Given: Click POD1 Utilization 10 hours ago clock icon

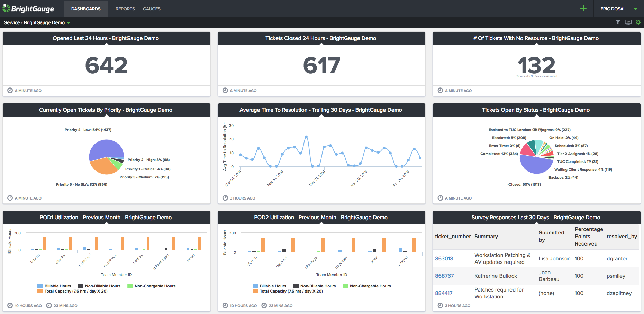Looking at the screenshot, I should click(10, 306).
